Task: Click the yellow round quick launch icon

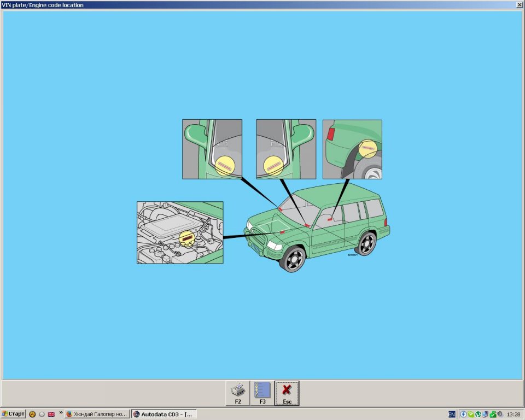Action: click(x=32, y=415)
